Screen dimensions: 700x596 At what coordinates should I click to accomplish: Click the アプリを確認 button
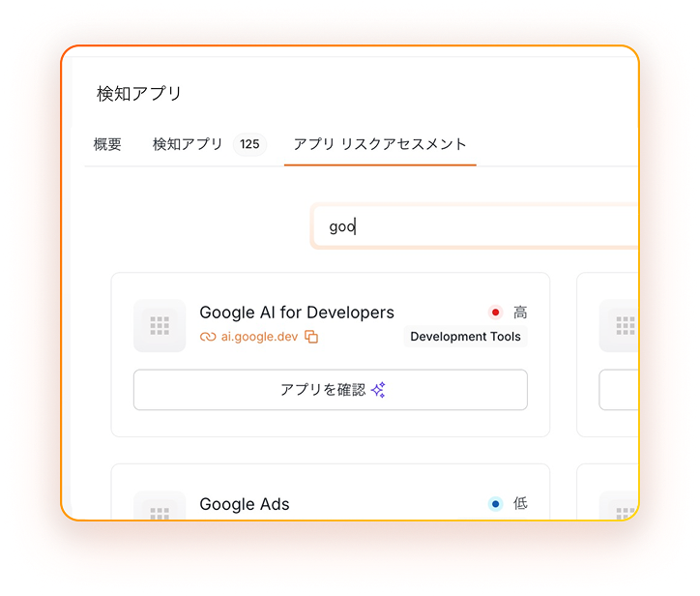(x=331, y=390)
